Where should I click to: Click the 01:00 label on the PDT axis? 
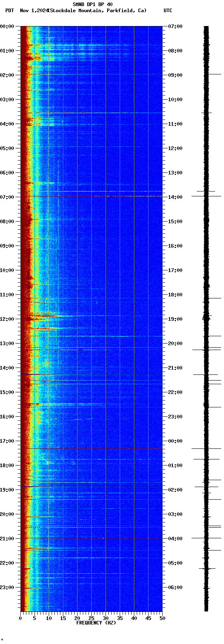7,51
